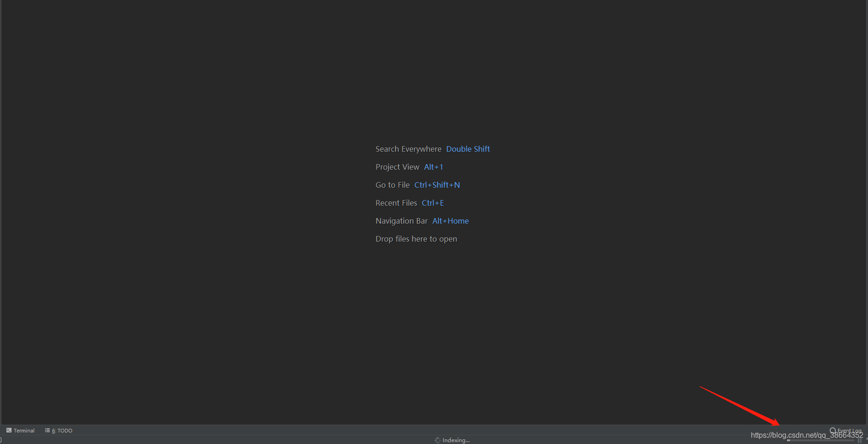
Task: Click the Drop files here to open text
Action: pyautogui.click(x=416, y=239)
